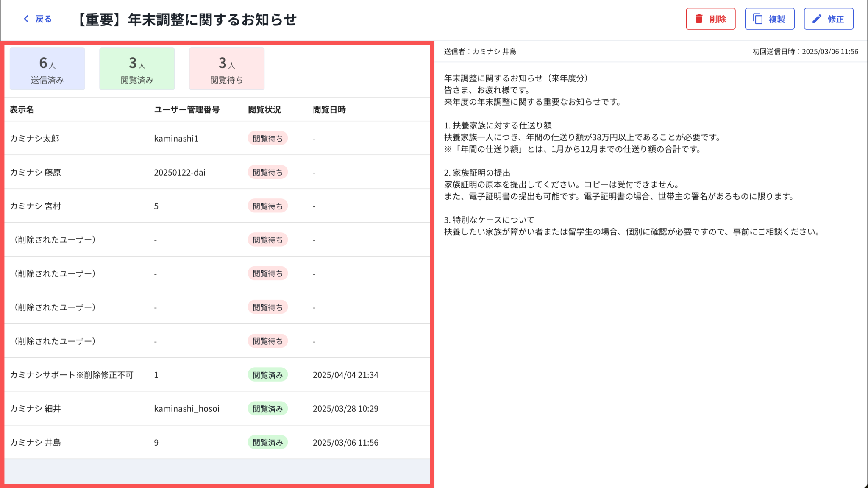Click the ユーザー管理番号 column header

click(x=186, y=110)
